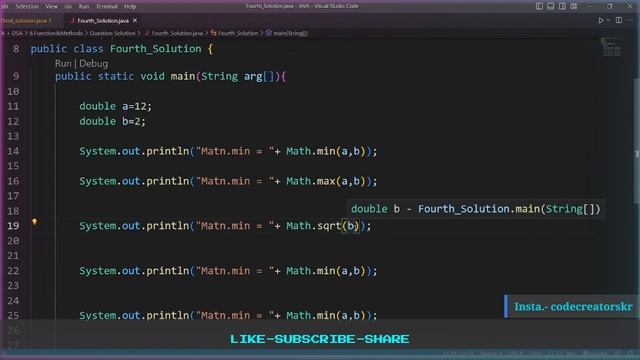
Task: Click 'main' method name on line 9
Action: pyautogui.click(x=182, y=76)
